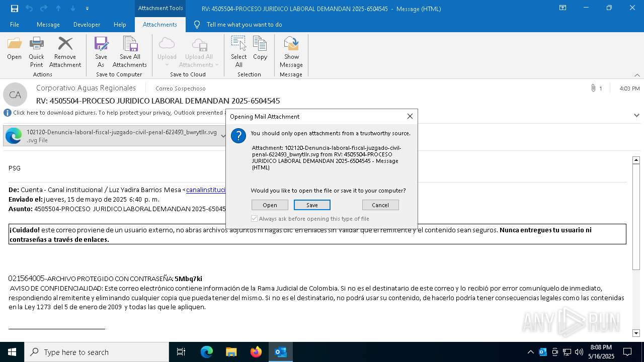Viewport: 644px width, 362px height.
Task: Show hidden tray icons chevron
Action: [530, 352]
